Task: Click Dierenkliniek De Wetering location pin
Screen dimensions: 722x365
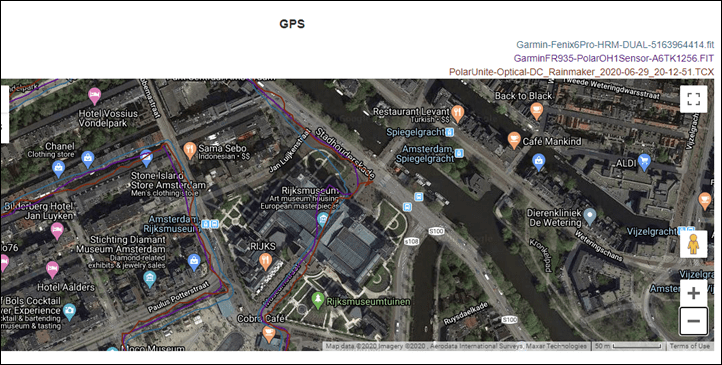Action: (x=589, y=216)
